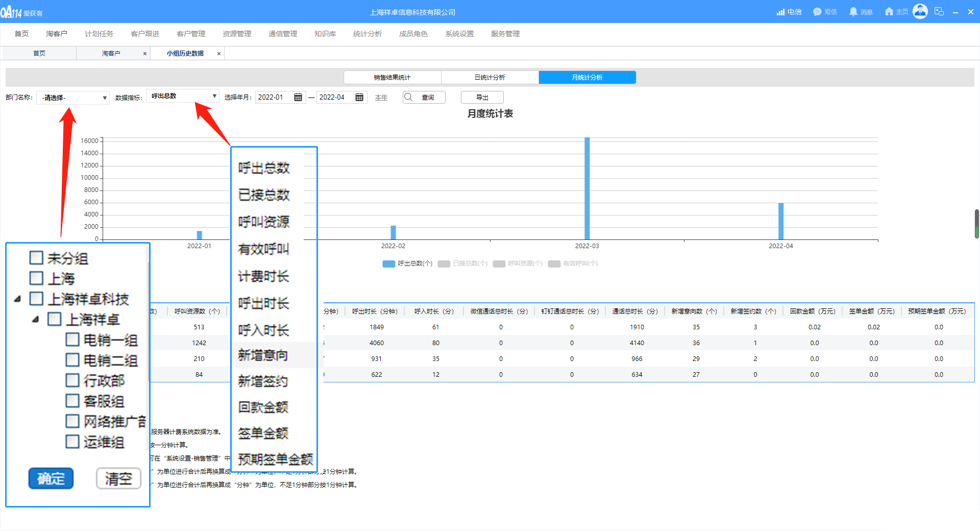Open the 淘客户 menu
Viewport: 980px width, 531px height.
click(x=57, y=34)
